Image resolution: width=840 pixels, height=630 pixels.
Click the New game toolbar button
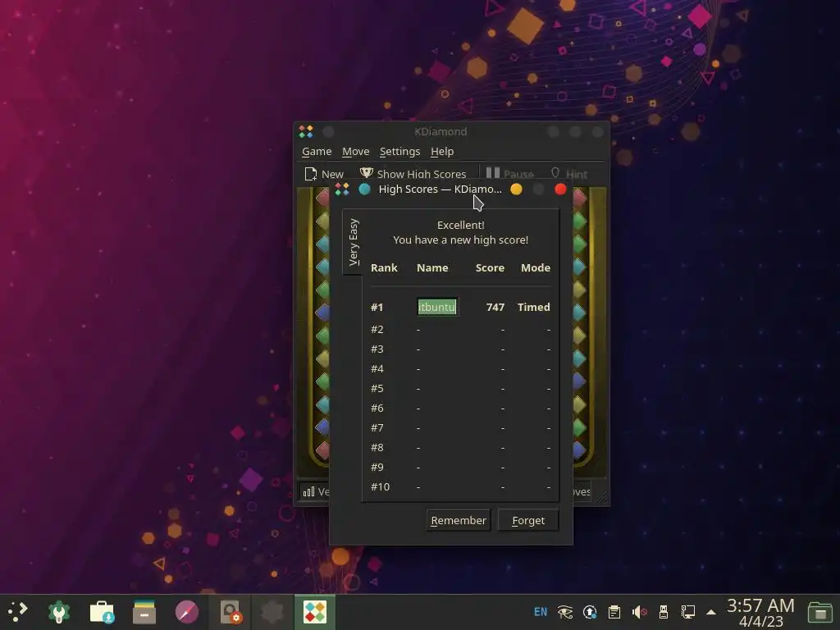tap(323, 174)
